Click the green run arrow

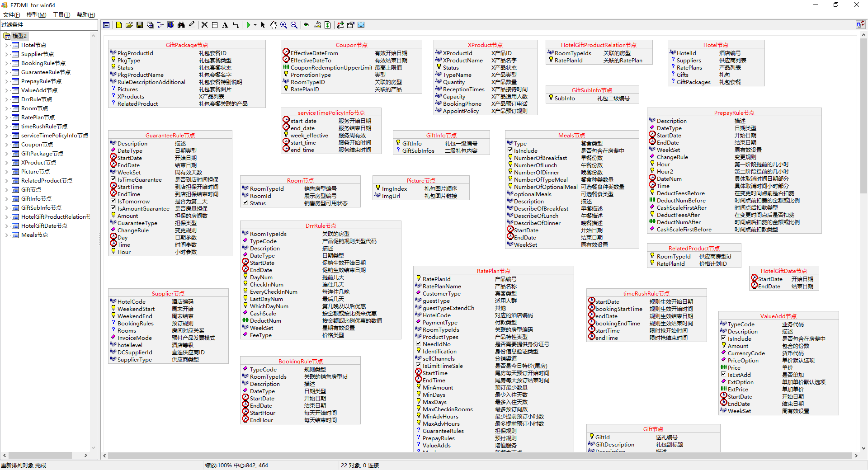point(248,25)
